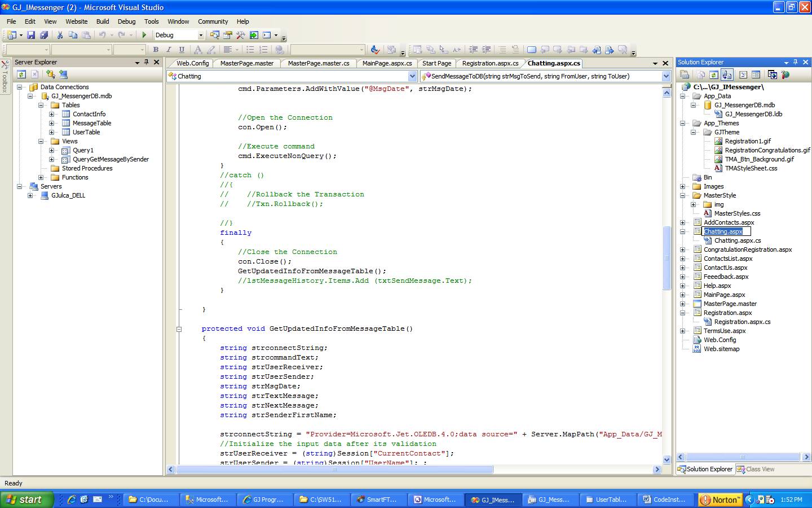812x508 pixels.
Task: Click the green Start Debugging arrow
Action: pos(144,35)
